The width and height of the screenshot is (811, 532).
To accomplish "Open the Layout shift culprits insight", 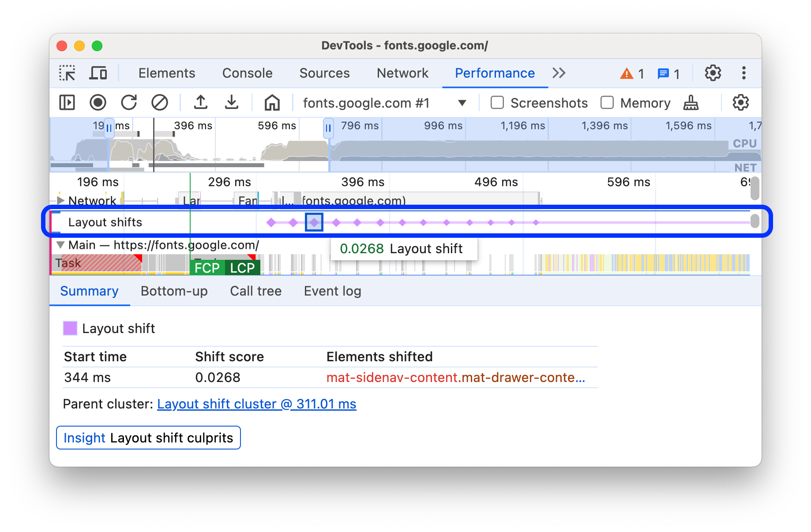I will point(148,438).
